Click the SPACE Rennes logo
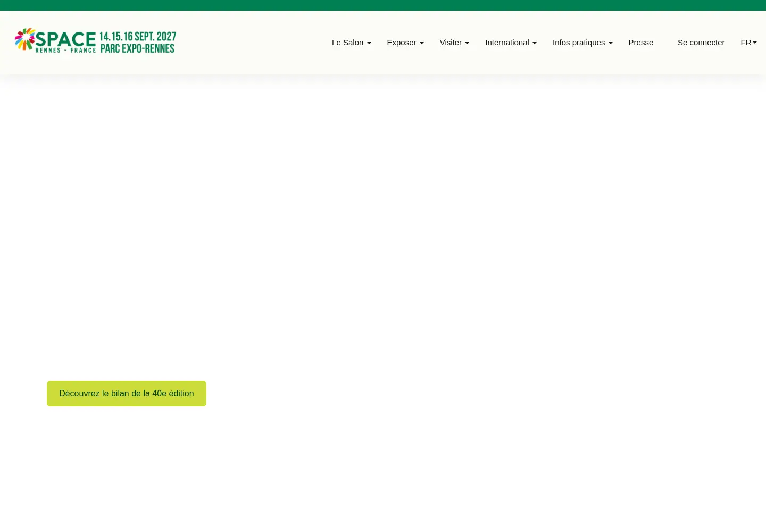Viewport: 766px width, 532px height. (x=95, y=41)
